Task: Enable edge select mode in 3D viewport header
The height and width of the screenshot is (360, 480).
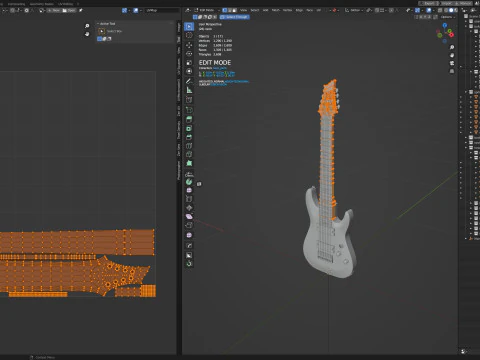Action: coord(230,10)
